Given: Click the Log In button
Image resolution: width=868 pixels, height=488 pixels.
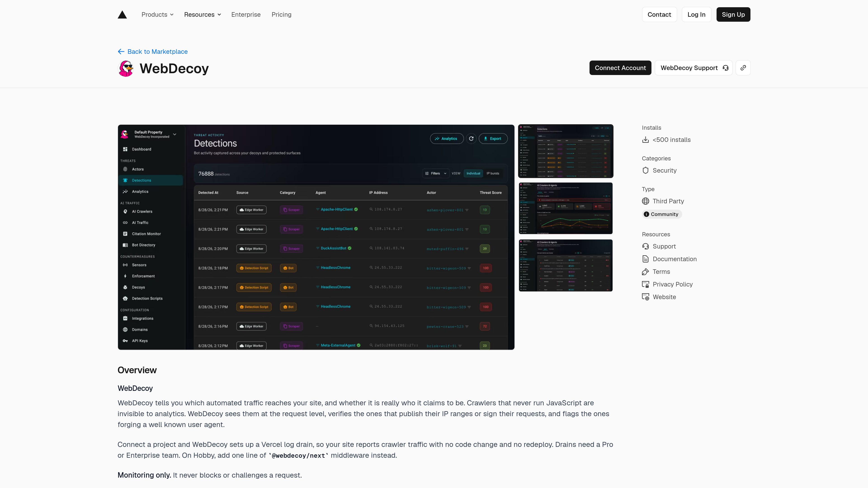Looking at the screenshot, I should click(696, 14).
